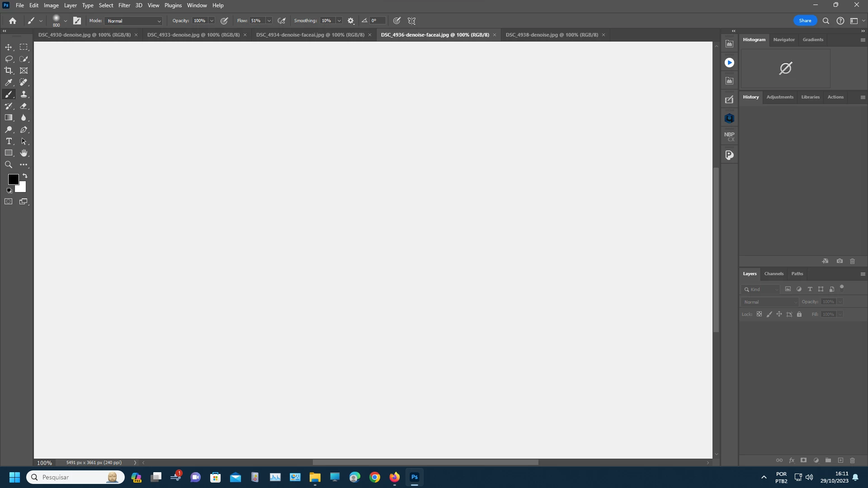This screenshot has width=868, height=488.
Task: Open the Brush Preset picker arrow
Action: tap(66, 21)
